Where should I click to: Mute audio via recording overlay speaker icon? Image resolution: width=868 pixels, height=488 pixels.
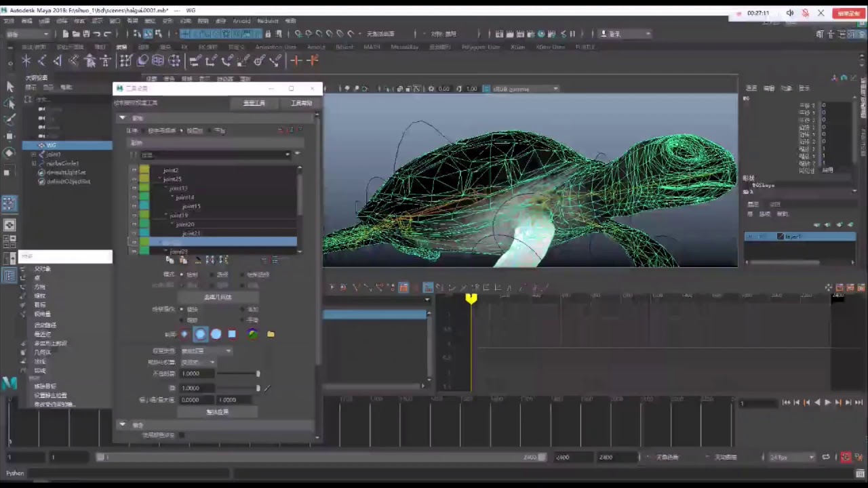(790, 13)
